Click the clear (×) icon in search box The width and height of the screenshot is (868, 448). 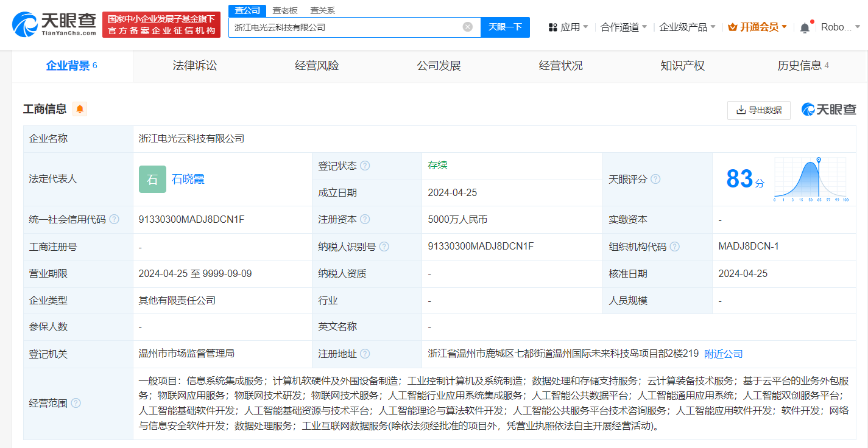pos(467,27)
